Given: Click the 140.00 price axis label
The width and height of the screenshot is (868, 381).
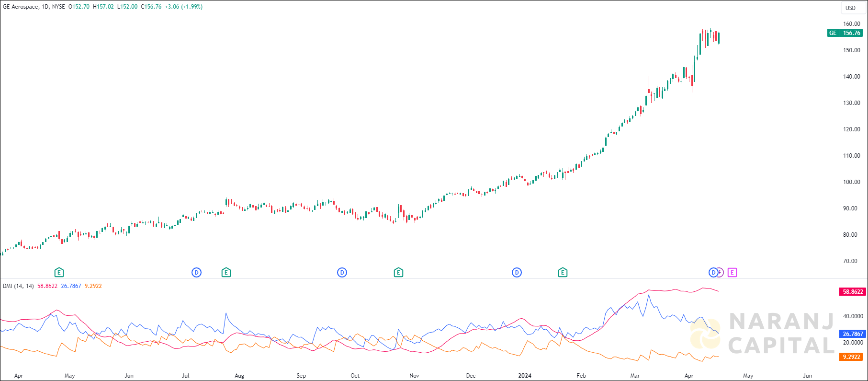Looking at the screenshot, I should click(851, 77).
